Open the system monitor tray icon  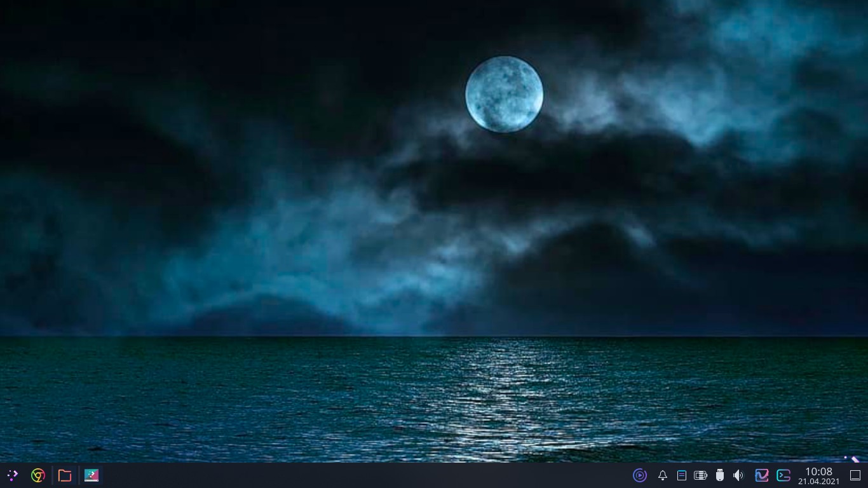point(762,475)
